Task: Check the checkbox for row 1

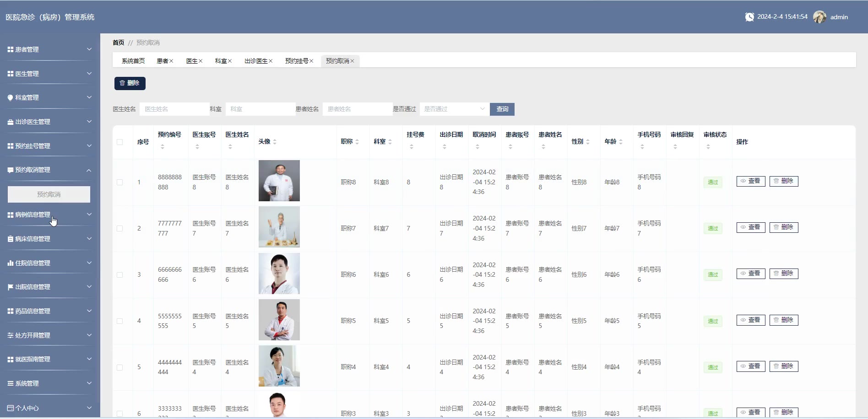Action: point(120,182)
